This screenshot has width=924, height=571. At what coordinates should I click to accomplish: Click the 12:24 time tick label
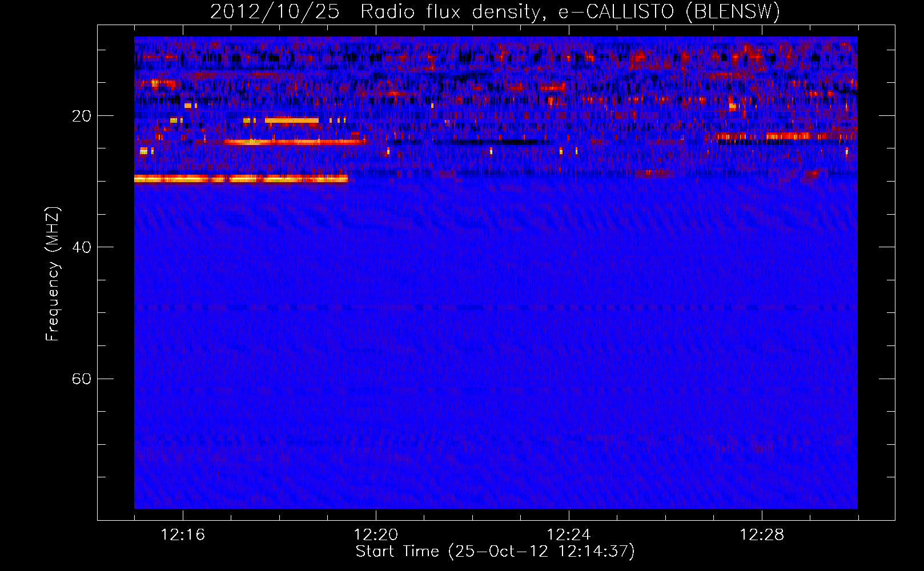click(569, 534)
